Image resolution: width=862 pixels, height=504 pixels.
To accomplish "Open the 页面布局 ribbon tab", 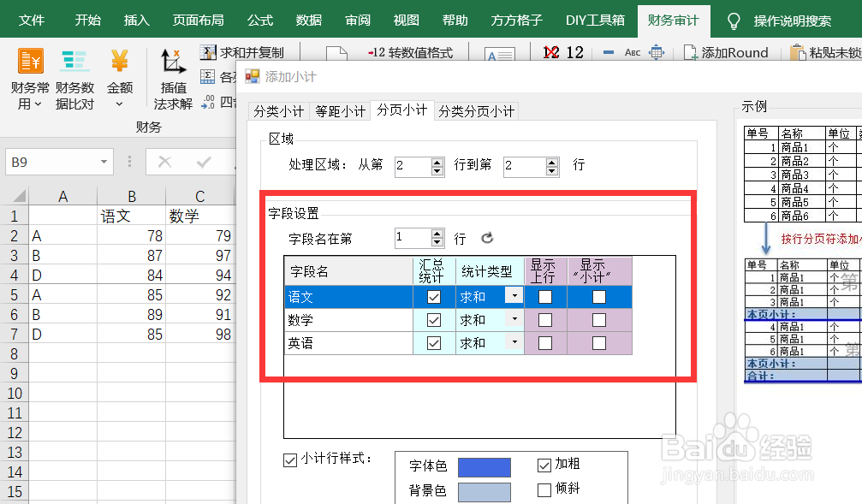I will tap(198, 21).
